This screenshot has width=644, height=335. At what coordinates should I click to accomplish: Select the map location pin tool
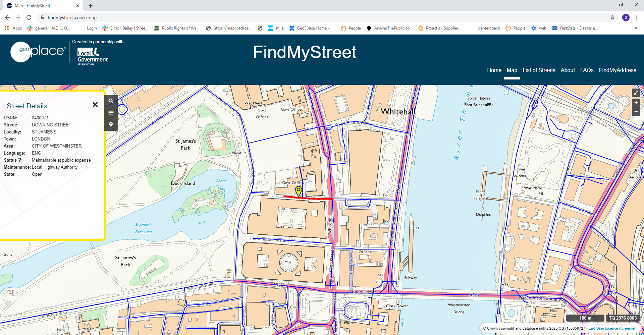[x=111, y=124]
